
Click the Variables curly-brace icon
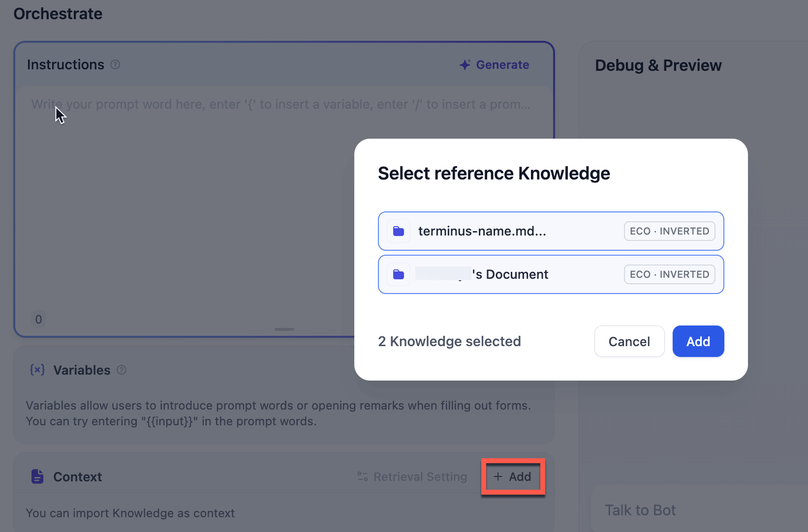37,370
